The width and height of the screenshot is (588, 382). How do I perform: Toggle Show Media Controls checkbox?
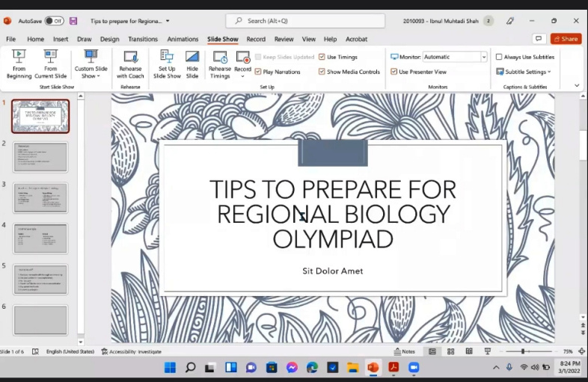[x=322, y=72]
